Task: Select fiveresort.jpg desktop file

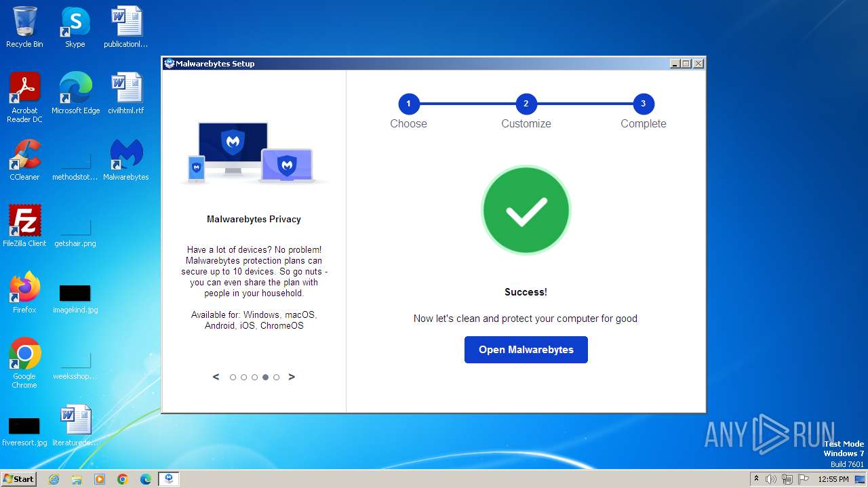Action: pos(24,431)
